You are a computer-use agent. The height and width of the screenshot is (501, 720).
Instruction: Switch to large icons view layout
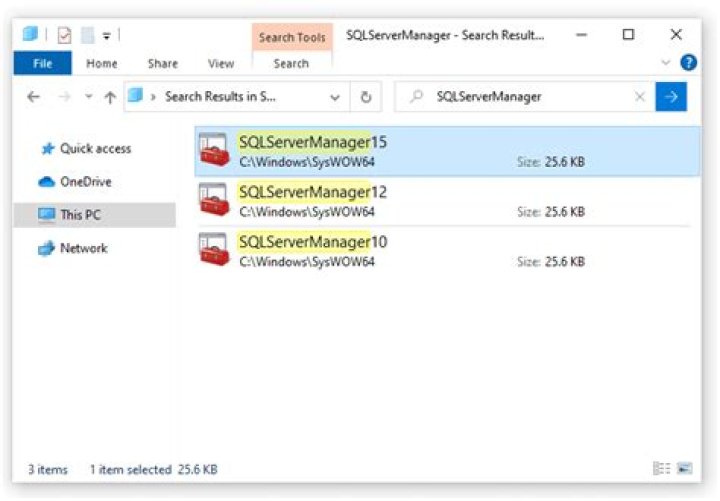point(685,468)
